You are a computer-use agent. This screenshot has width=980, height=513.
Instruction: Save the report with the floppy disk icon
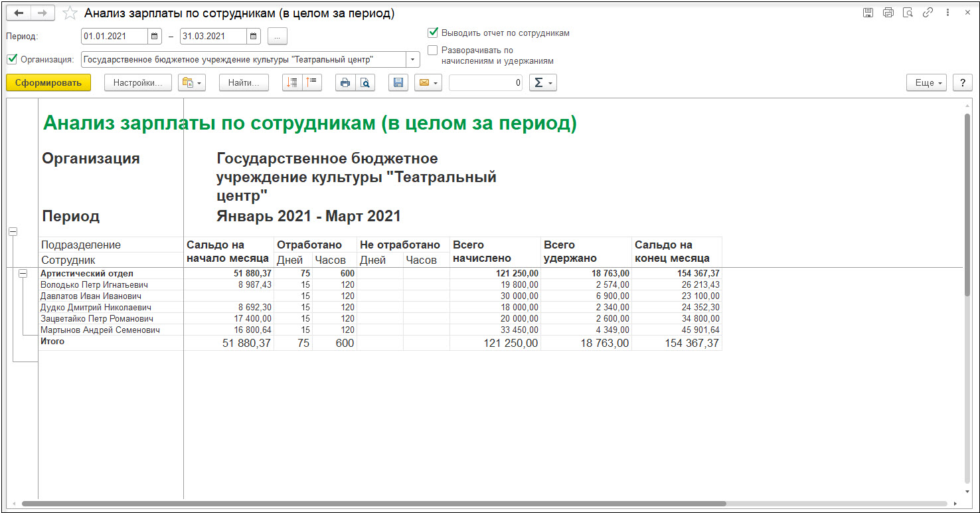coord(398,82)
